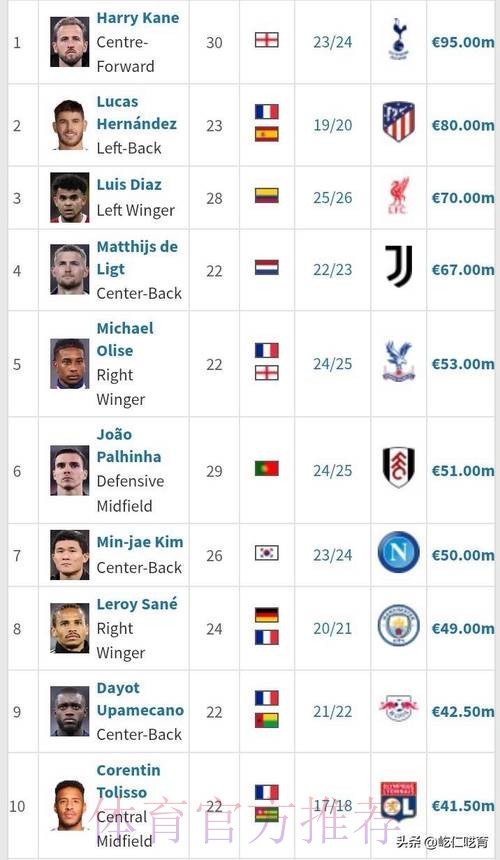Screen dimensions: 500x860
Task: Click the RB Leipzig logo
Action: click(399, 708)
